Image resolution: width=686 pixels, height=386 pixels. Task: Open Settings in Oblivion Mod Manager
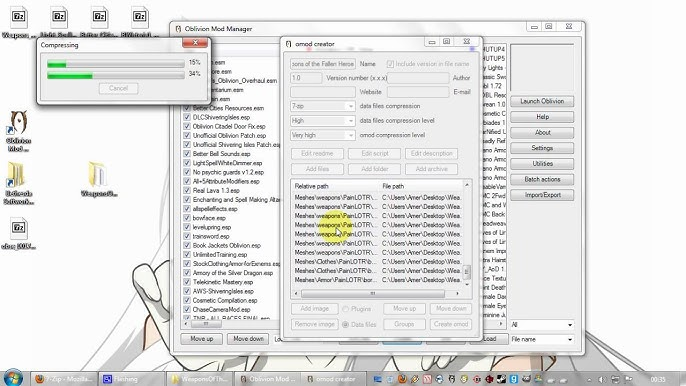(542, 148)
